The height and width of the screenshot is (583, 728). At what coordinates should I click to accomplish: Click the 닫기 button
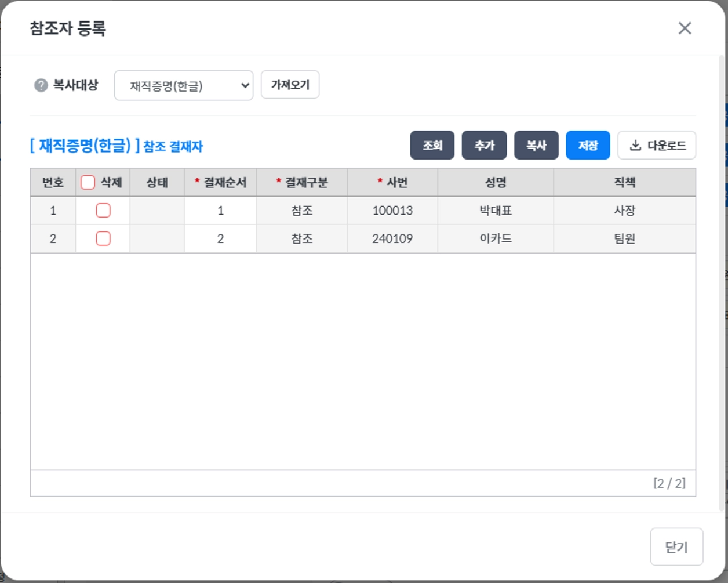[x=676, y=546]
